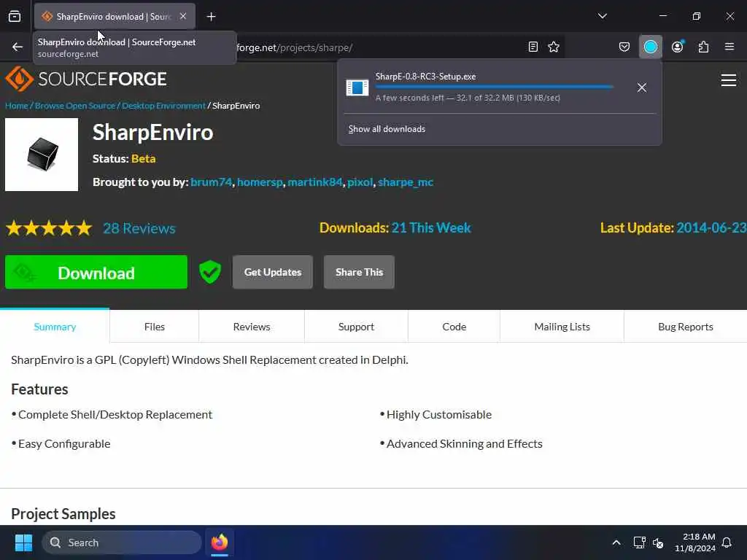Viewport: 747px width, 560px height.
Task: Open the martink84 author profile
Action: (x=315, y=182)
